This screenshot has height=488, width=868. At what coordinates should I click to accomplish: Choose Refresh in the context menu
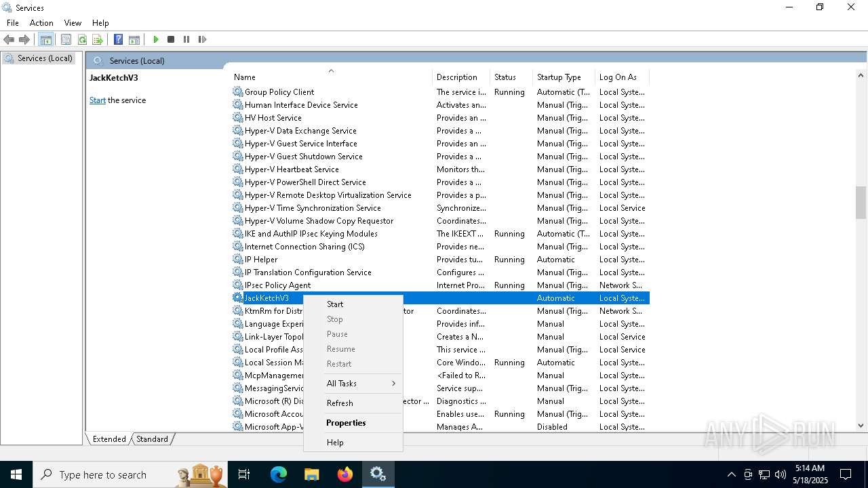point(353,403)
